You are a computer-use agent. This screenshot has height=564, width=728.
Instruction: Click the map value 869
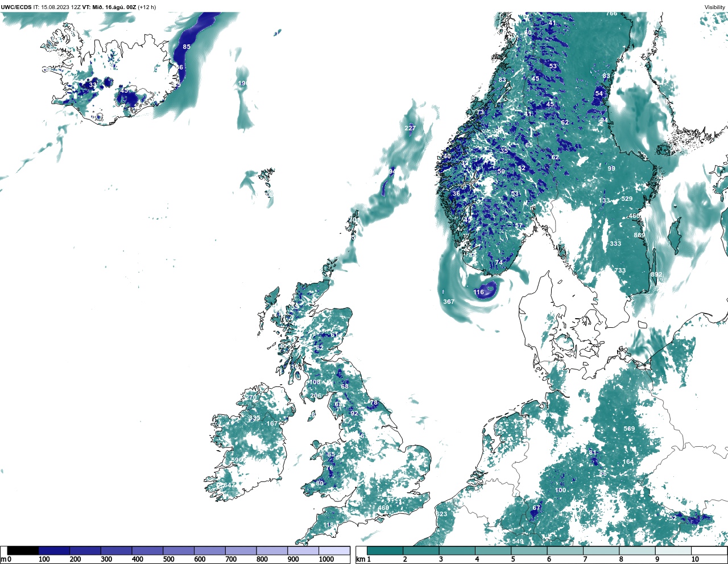click(639, 235)
